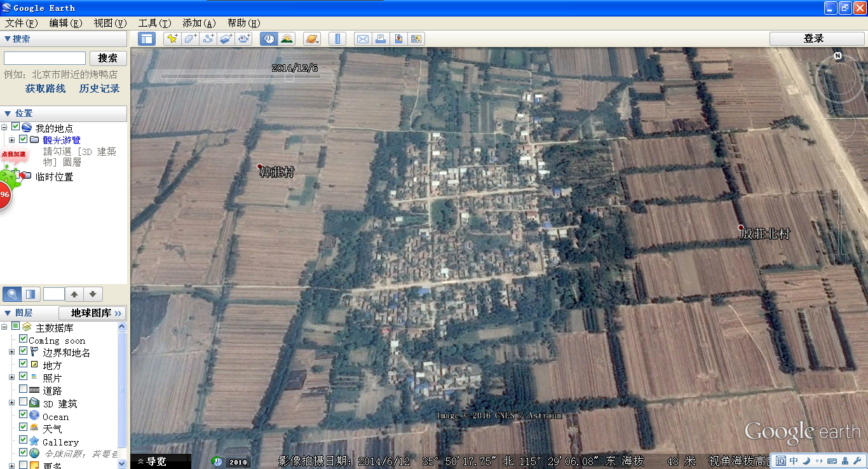
Task: Uncheck the 我的地点 checkbox
Action: (16, 127)
